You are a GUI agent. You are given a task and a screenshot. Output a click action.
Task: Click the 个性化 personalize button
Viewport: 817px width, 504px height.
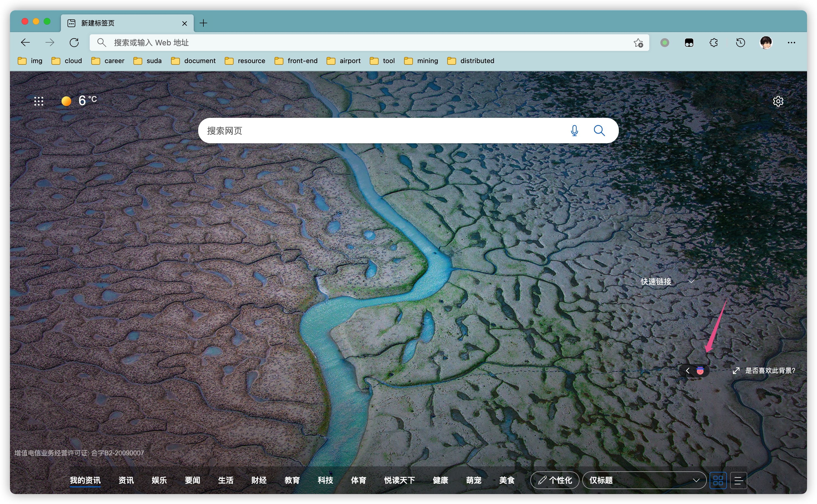pos(555,480)
